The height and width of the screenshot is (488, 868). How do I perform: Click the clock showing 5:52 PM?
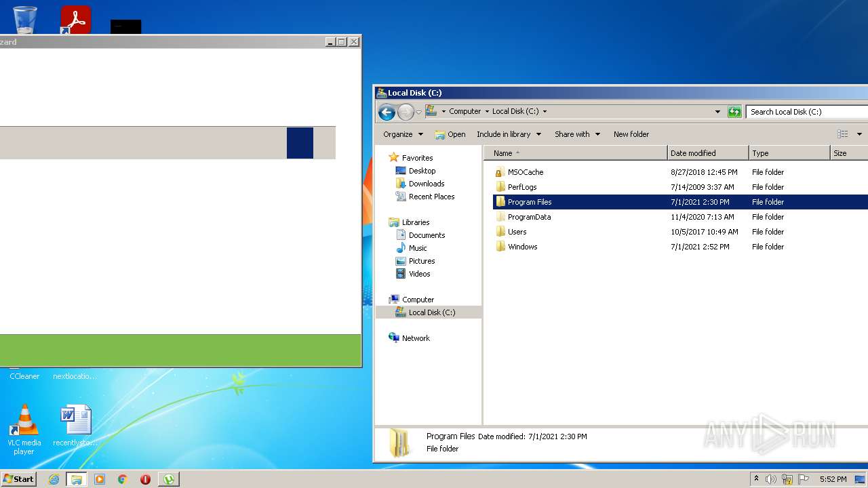coord(833,479)
